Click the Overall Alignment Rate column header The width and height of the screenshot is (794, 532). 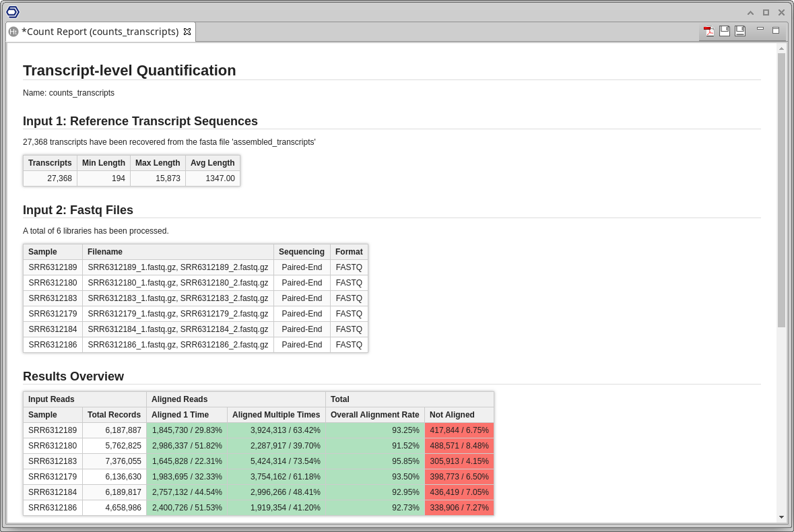click(374, 415)
